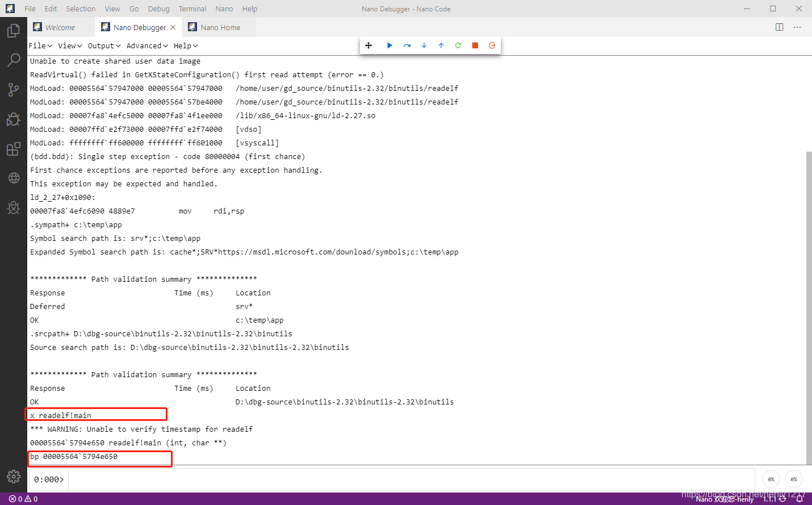The image size is (812, 505).
Task: Click the Step Into down-arrow icon
Action: pyautogui.click(x=424, y=45)
